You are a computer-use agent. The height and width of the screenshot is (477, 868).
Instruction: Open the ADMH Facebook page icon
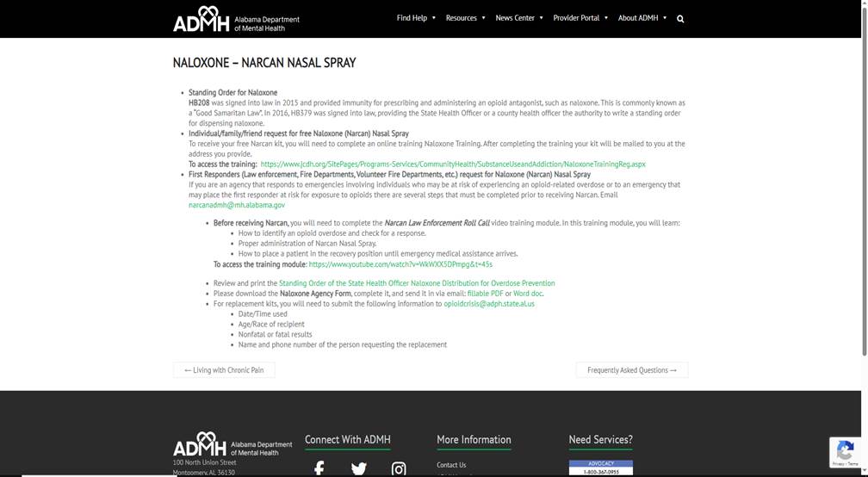pos(319,468)
